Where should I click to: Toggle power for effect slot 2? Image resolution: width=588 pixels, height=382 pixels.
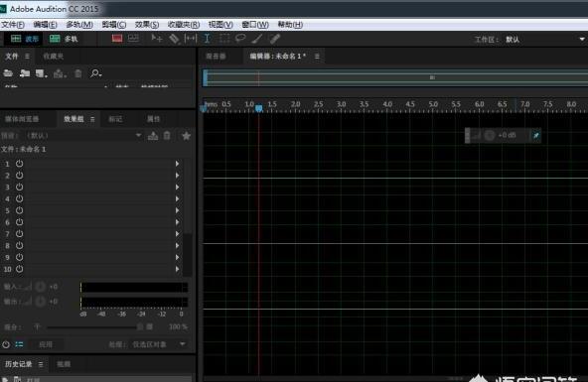coord(20,176)
